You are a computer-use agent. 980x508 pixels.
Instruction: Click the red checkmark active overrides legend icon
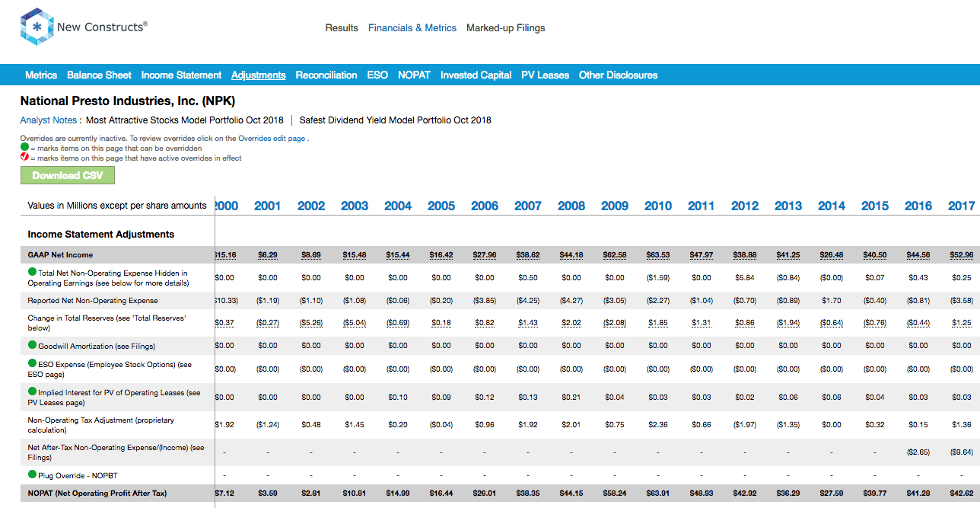coord(24,158)
